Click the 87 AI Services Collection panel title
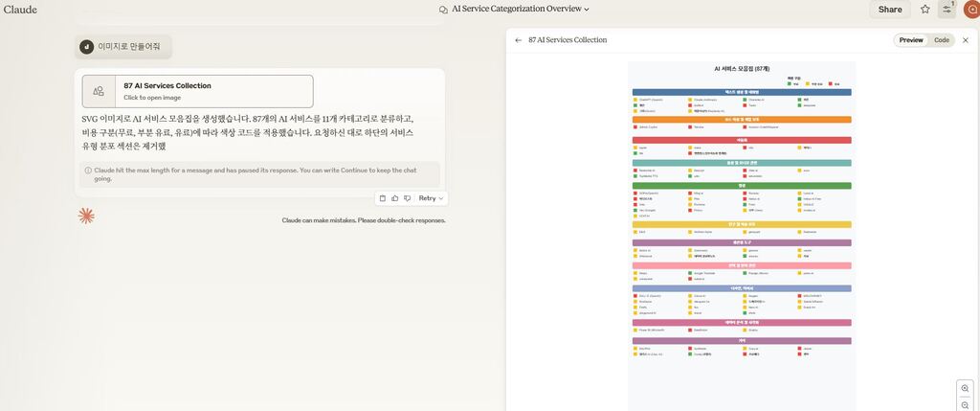The width and height of the screenshot is (980, 411). (x=568, y=40)
